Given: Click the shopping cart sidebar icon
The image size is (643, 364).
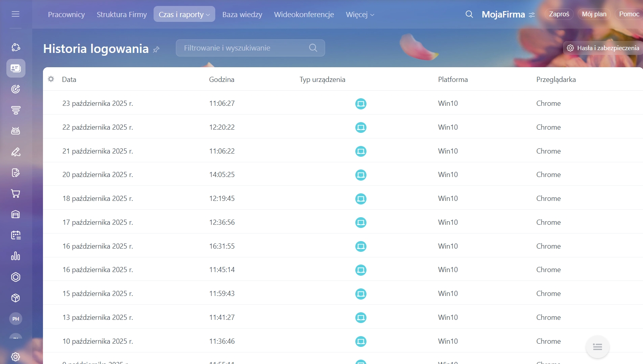Looking at the screenshot, I should (x=16, y=194).
